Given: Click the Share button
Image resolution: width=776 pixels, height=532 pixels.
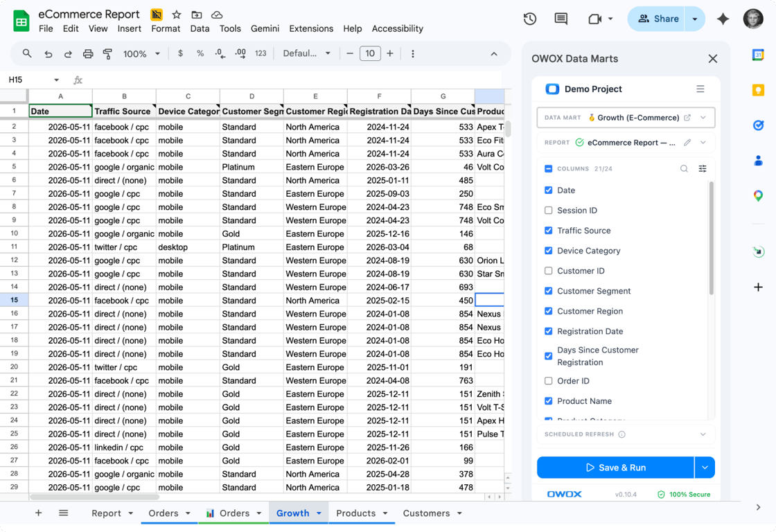Looking at the screenshot, I should point(656,19).
